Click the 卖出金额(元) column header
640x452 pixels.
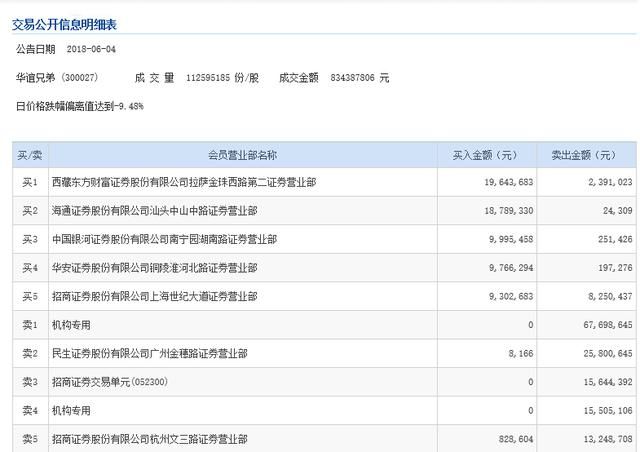coord(584,155)
